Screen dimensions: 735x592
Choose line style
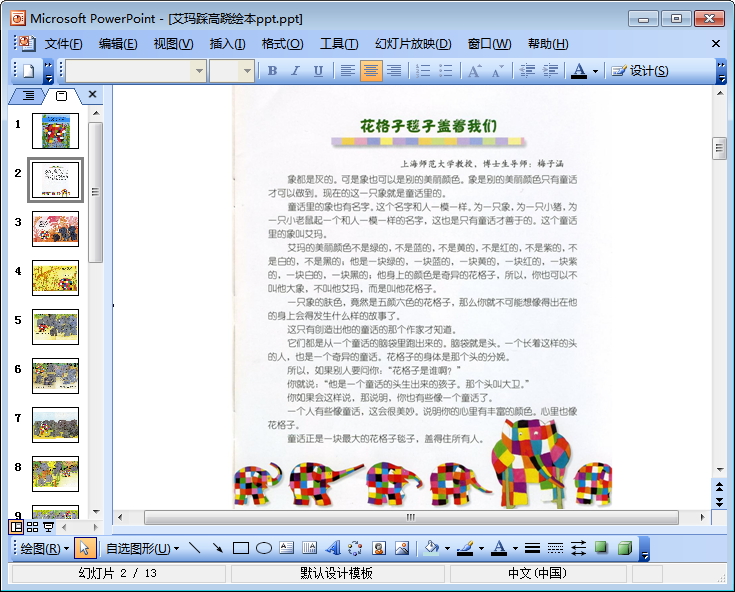click(x=532, y=547)
